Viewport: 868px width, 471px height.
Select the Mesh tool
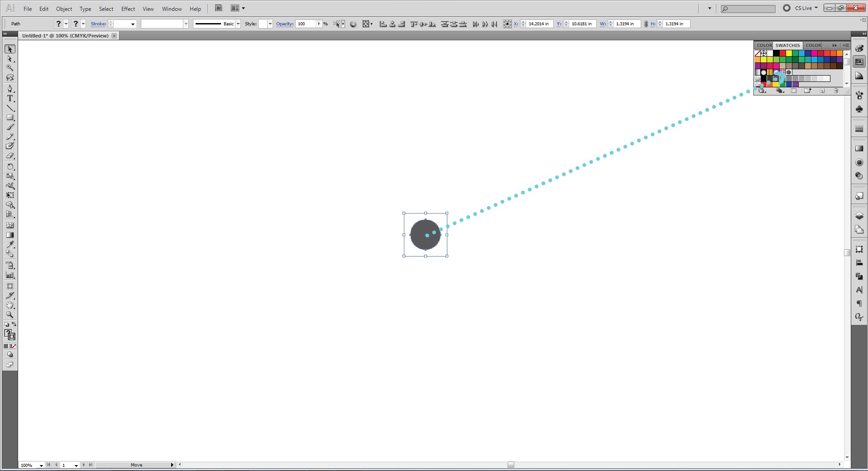[x=10, y=225]
